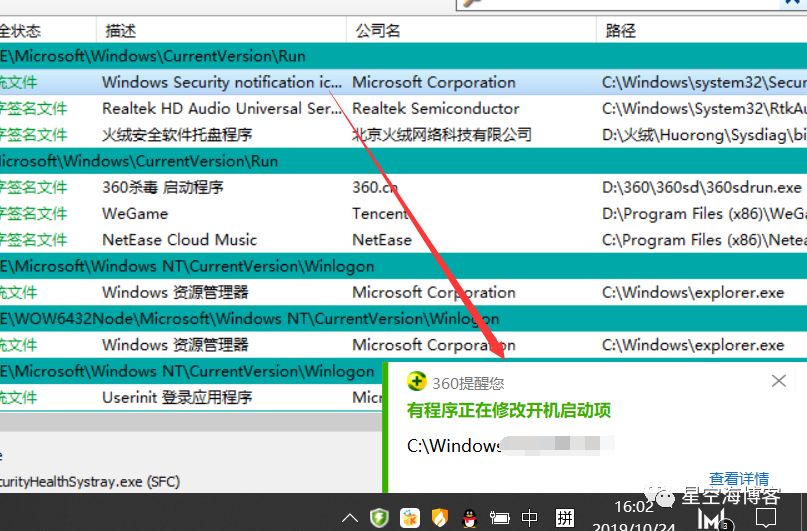Click the 北京火绒网络科技有限公司 company cell
Viewport: 807px width, 531px height.
tap(442, 135)
